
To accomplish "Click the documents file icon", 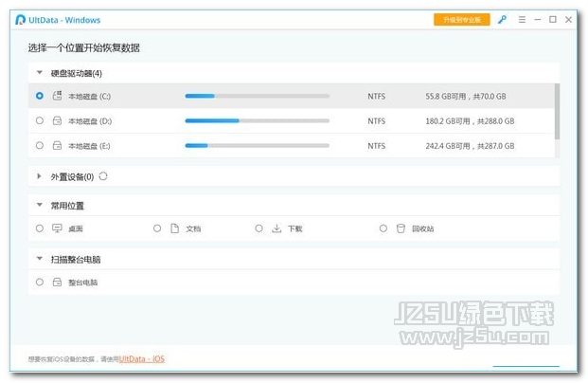I will (175, 228).
